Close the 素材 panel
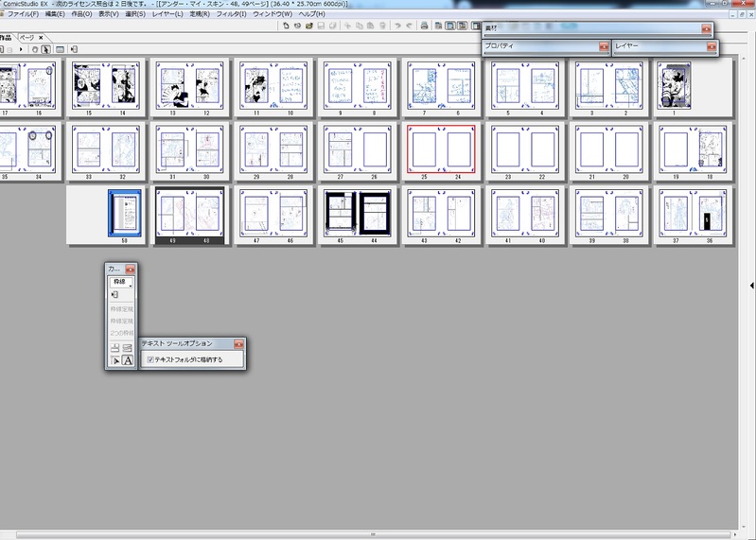The height and width of the screenshot is (540, 756). (x=706, y=29)
